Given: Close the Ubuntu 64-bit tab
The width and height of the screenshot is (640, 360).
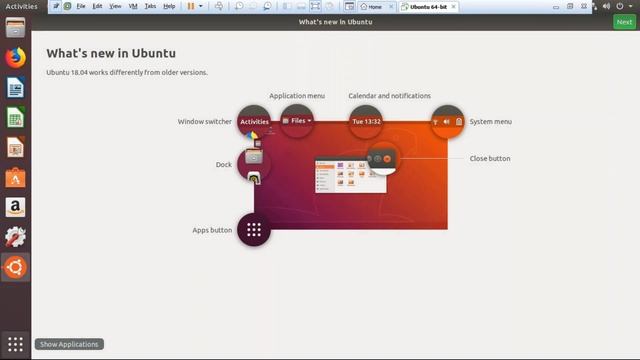Looking at the screenshot, I should coord(453,7).
